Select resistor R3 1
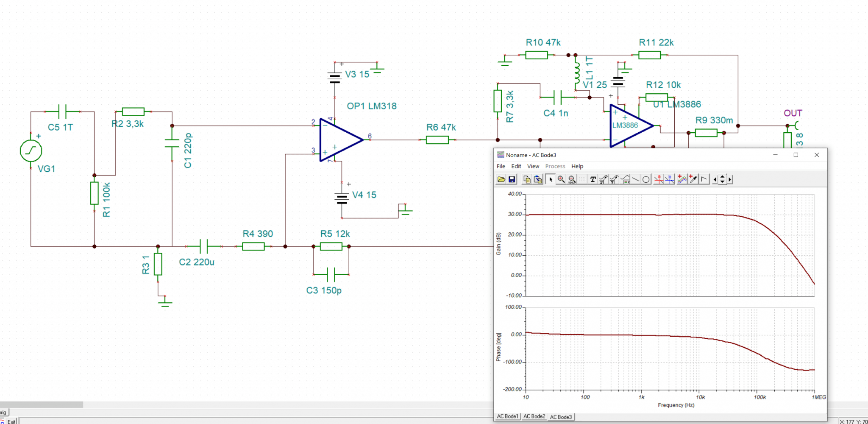The image size is (868, 424). pyautogui.click(x=158, y=264)
